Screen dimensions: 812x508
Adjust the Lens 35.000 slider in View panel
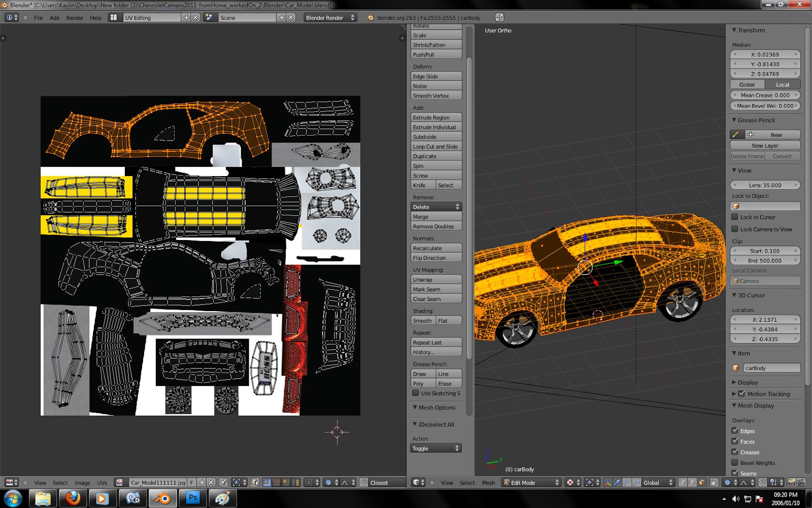click(x=765, y=185)
